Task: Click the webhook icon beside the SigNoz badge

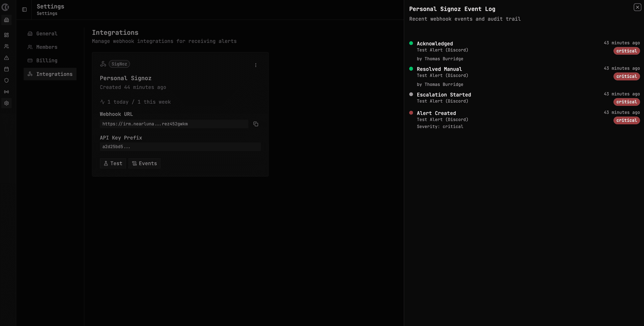Action: tap(103, 64)
